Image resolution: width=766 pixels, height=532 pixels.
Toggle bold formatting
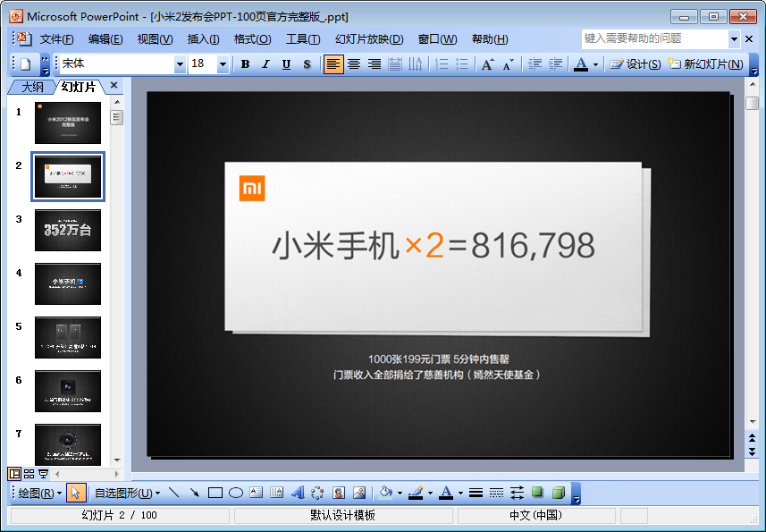click(x=245, y=64)
